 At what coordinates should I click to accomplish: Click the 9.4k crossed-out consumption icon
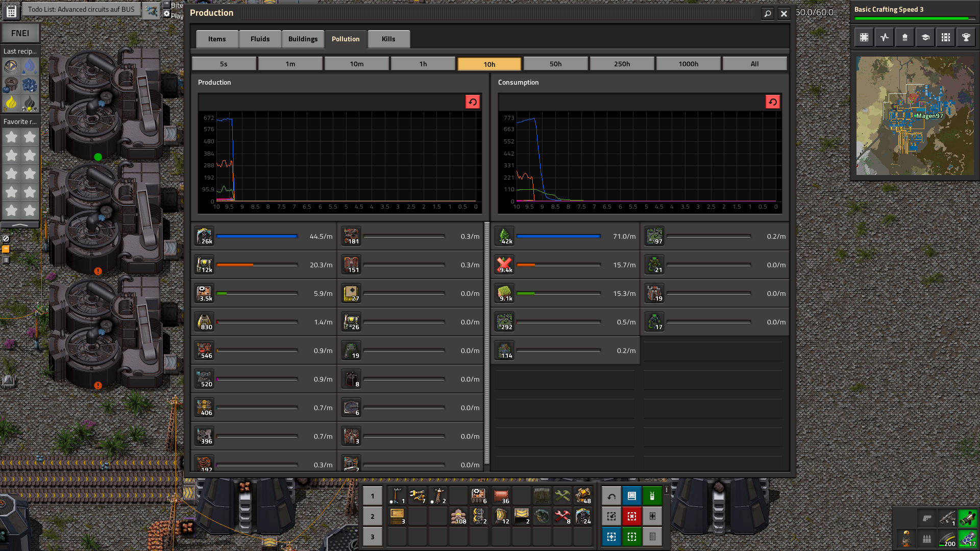(505, 265)
